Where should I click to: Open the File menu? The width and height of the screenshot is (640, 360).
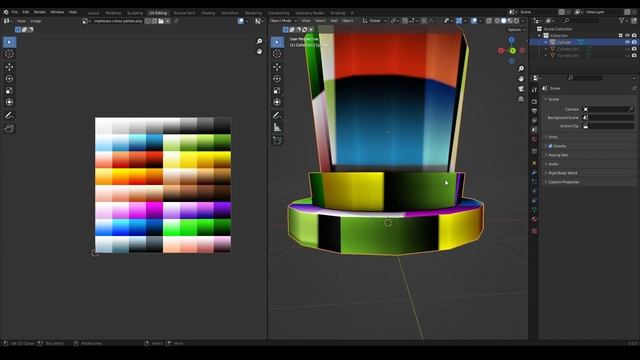15,12
